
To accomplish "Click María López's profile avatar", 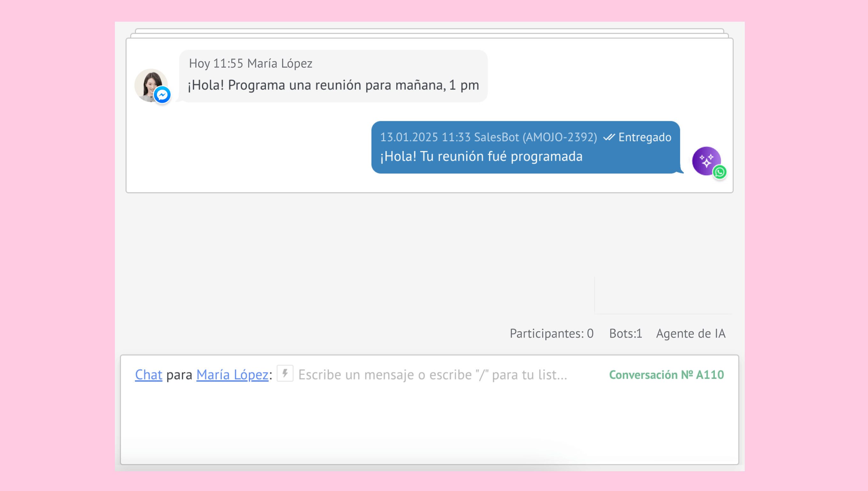I will click(x=148, y=83).
